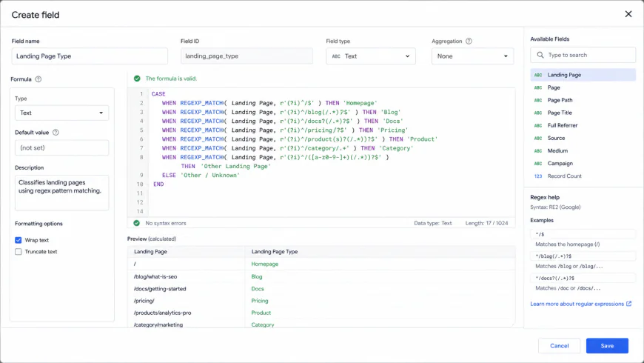Enable the Truncate text checkbox
The width and height of the screenshot is (644, 363).
click(x=18, y=252)
